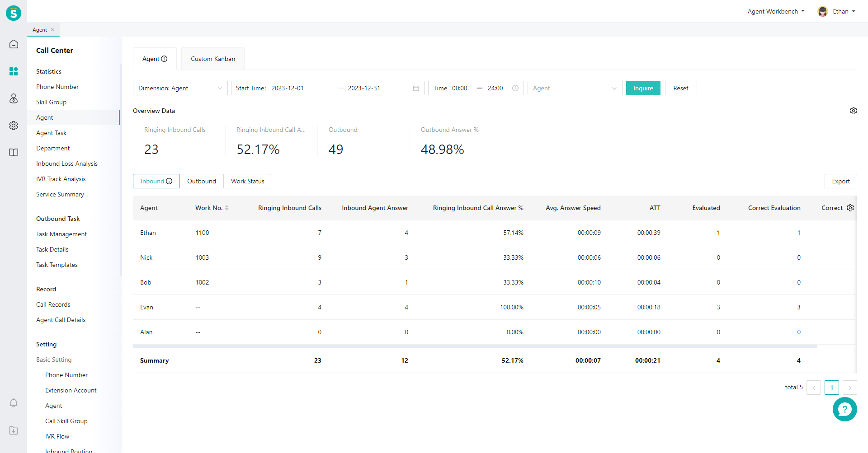Click the Nick agent row name
Screen dimensions: 868x453
pos(146,257)
